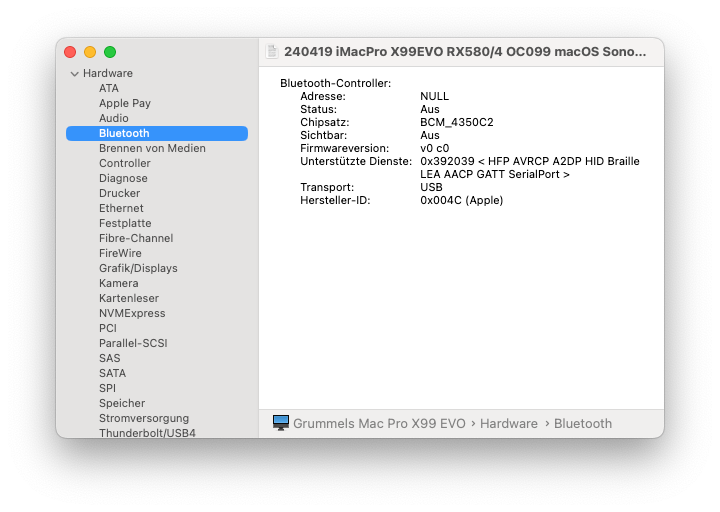Open the Grafik/Displays entry
The height and width of the screenshot is (512, 720).
click(138, 268)
